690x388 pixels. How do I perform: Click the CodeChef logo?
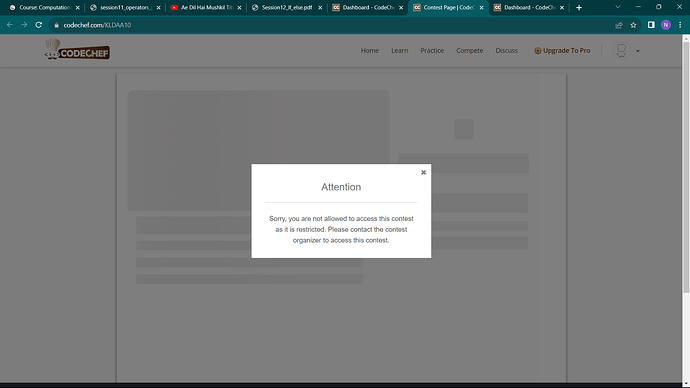(77, 50)
